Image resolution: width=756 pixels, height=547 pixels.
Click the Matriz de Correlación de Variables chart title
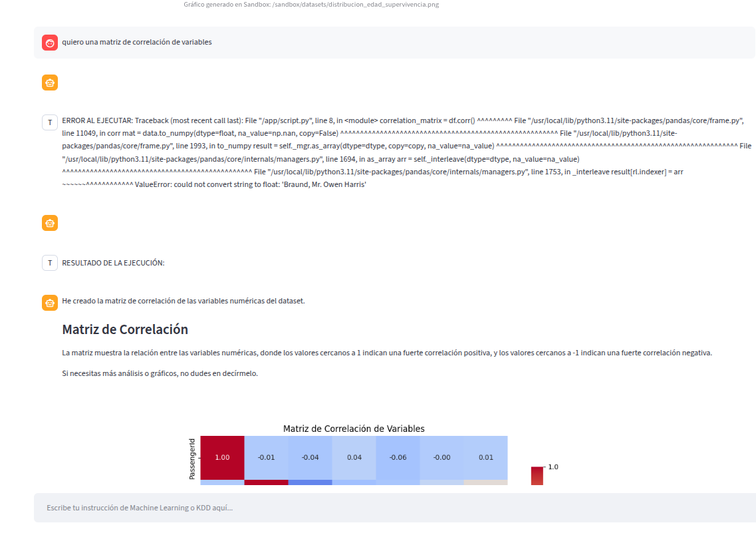click(x=354, y=429)
